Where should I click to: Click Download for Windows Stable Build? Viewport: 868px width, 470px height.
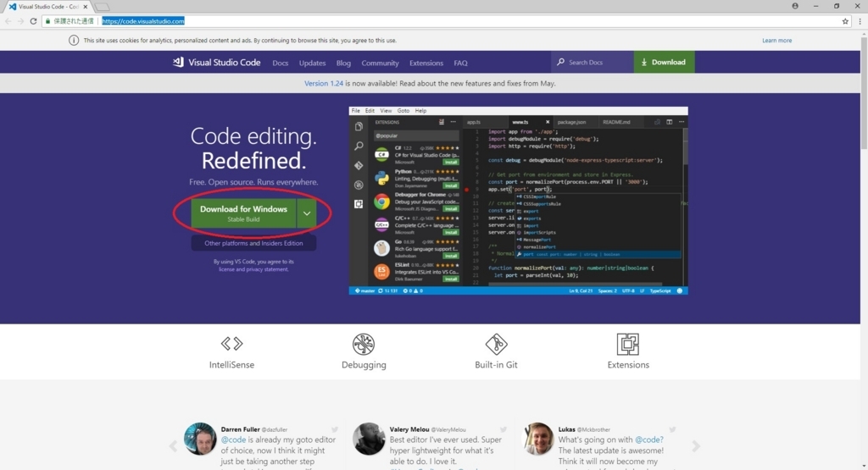tap(243, 213)
